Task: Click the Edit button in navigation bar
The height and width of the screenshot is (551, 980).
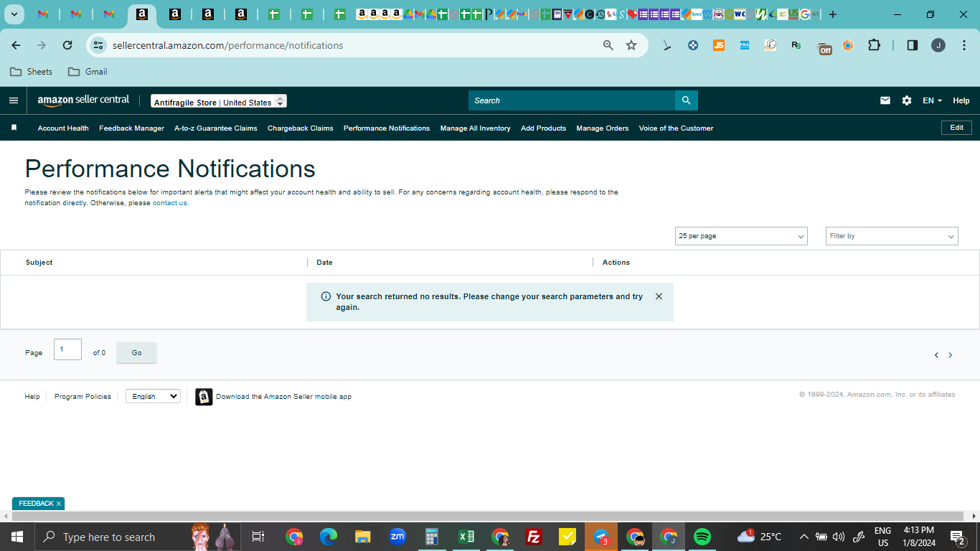Action: click(956, 128)
